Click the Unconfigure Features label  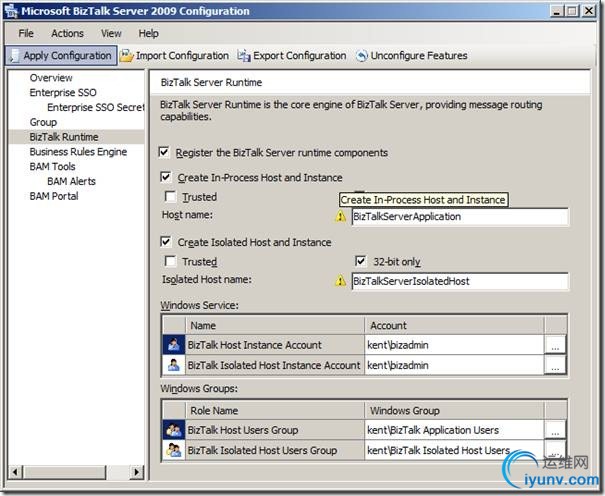tap(419, 56)
